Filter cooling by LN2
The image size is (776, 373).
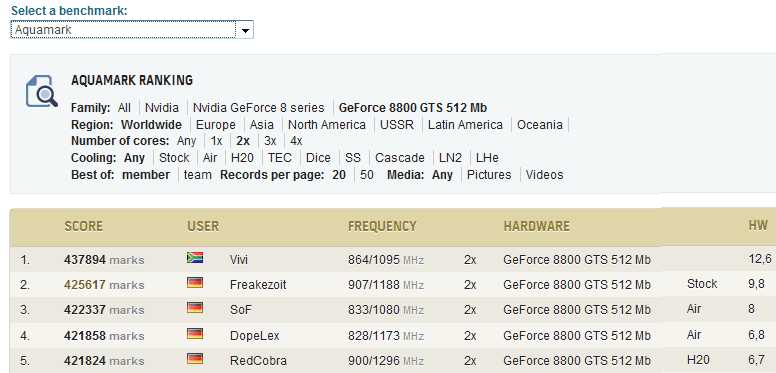pyautogui.click(x=450, y=158)
